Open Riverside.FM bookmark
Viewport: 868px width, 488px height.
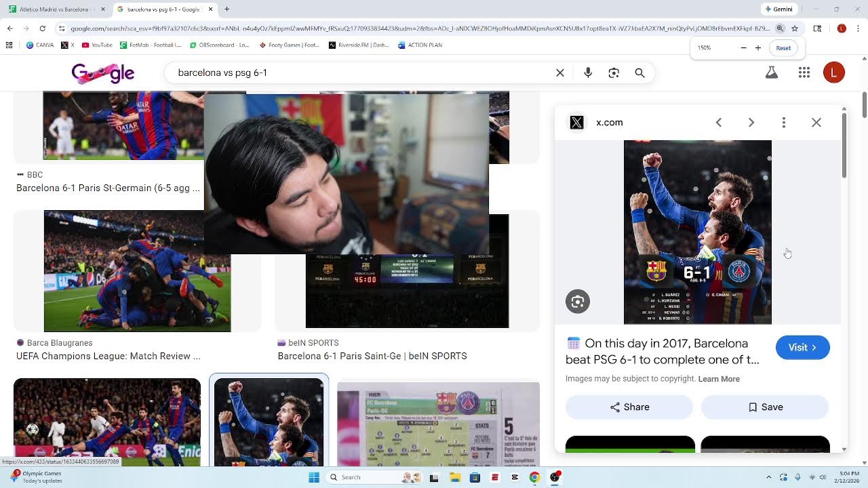[x=359, y=45]
